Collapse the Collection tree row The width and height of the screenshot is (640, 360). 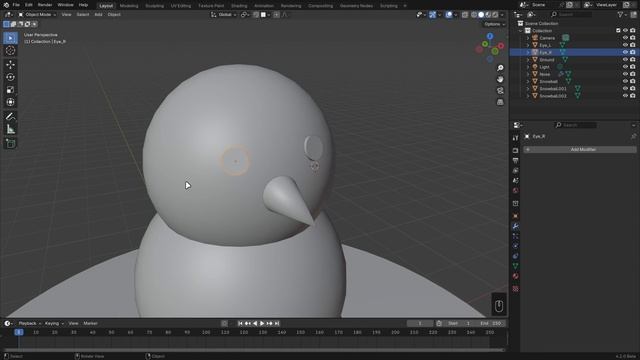tap(521, 31)
